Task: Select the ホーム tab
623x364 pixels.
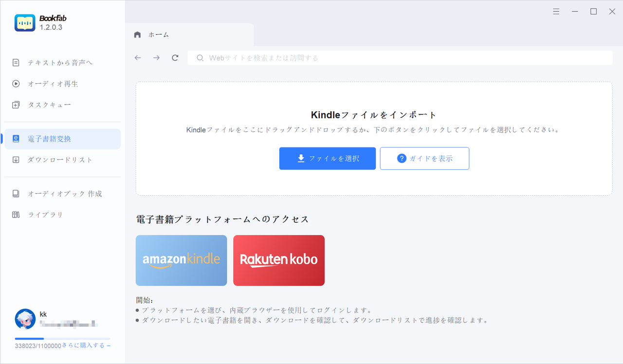Action: pos(189,35)
